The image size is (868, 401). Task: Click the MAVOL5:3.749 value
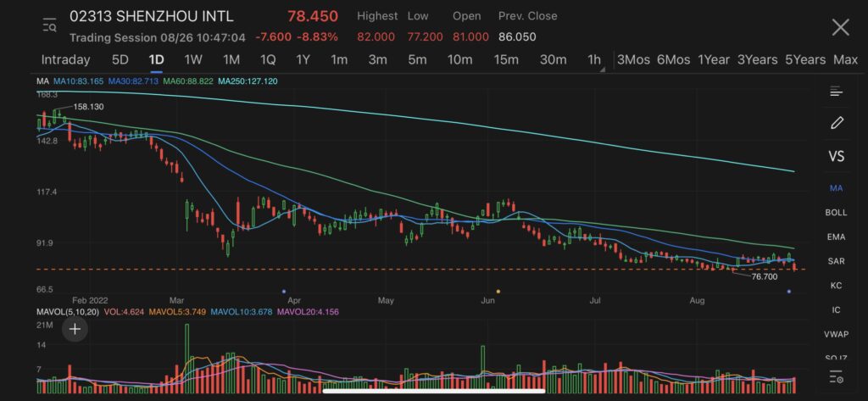click(177, 312)
